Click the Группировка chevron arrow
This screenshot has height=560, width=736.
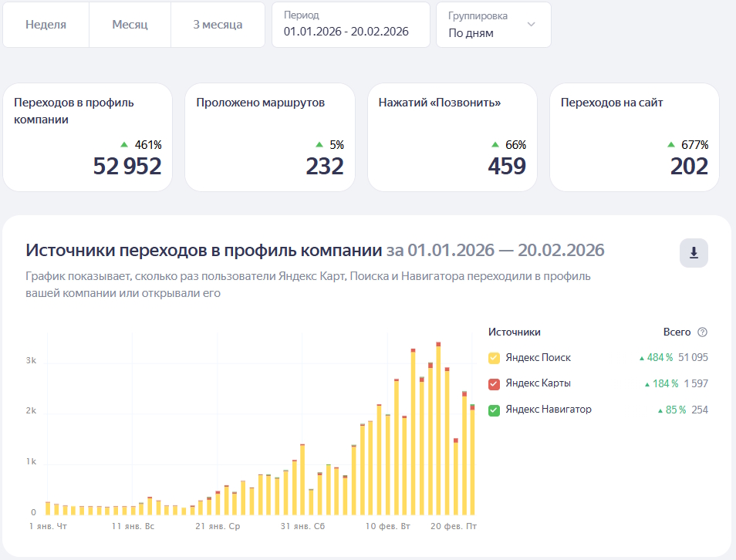click(532, 24)
